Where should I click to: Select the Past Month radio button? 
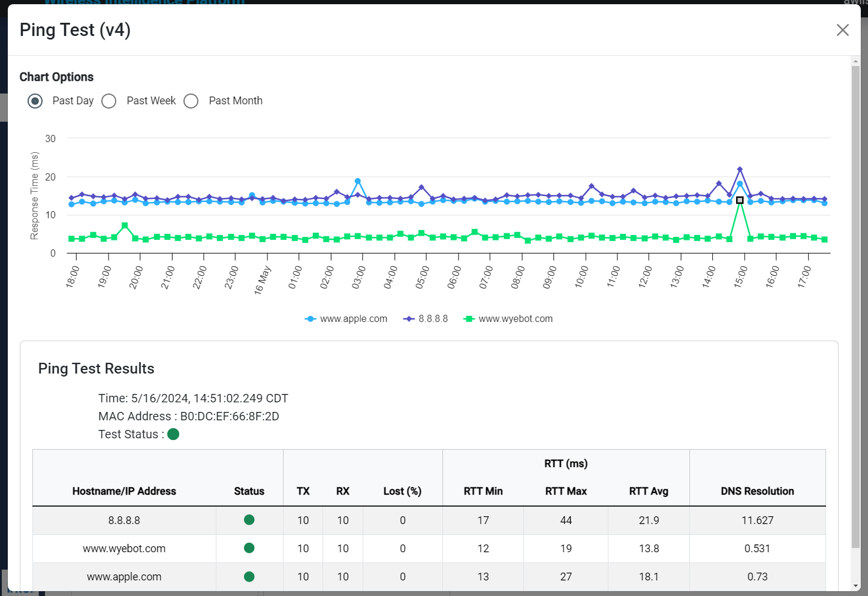pos(191,101)
